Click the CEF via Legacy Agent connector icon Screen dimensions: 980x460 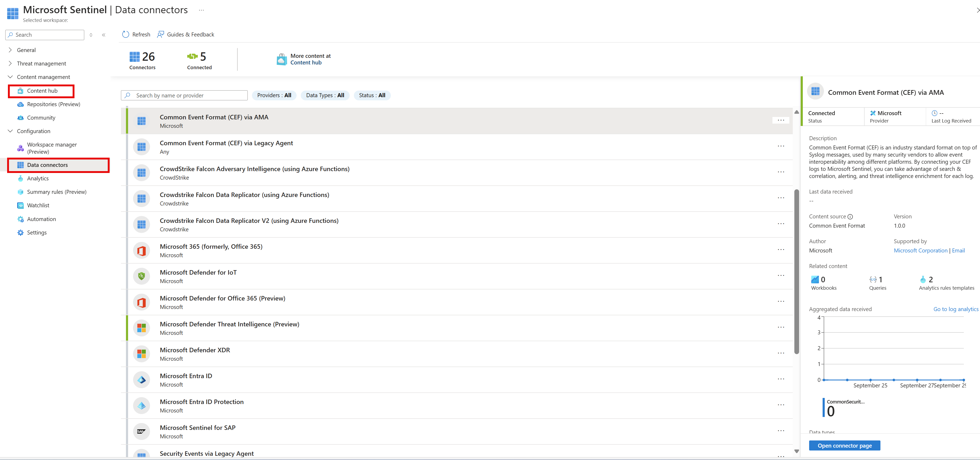142,147
